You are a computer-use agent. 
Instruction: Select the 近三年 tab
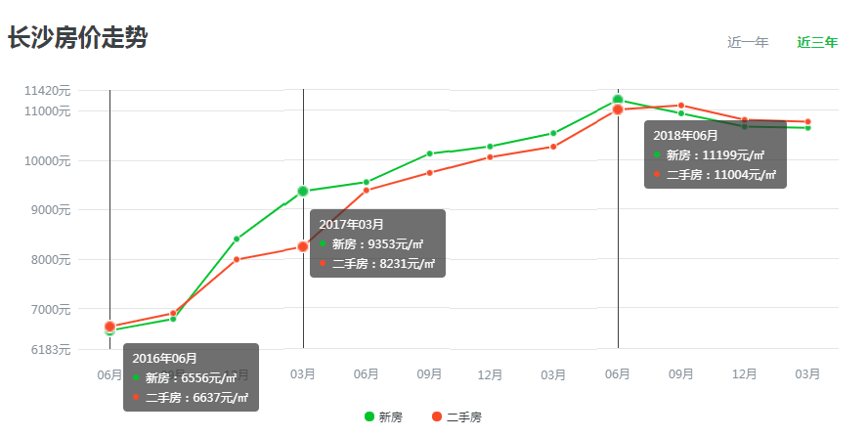(x=817, y=42)
